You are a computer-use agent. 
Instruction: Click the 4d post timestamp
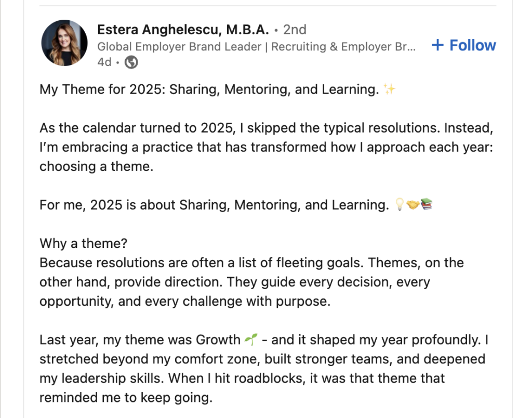coord(104,62)
